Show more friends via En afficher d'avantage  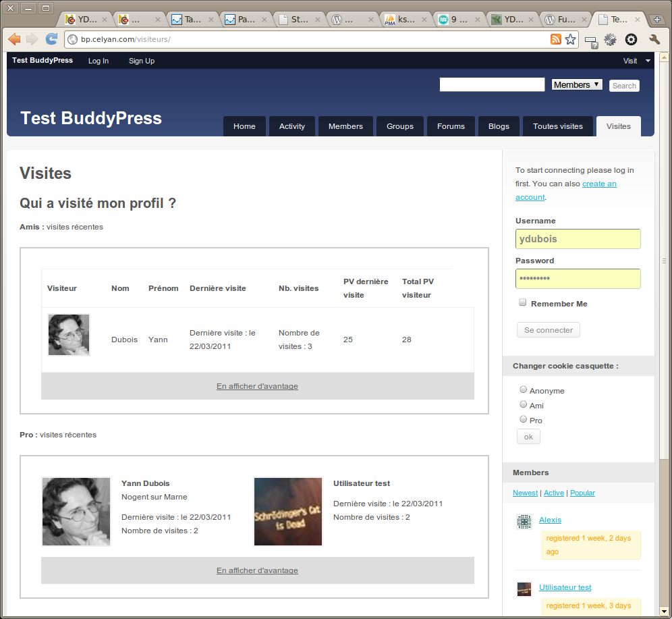coord(257,386)
